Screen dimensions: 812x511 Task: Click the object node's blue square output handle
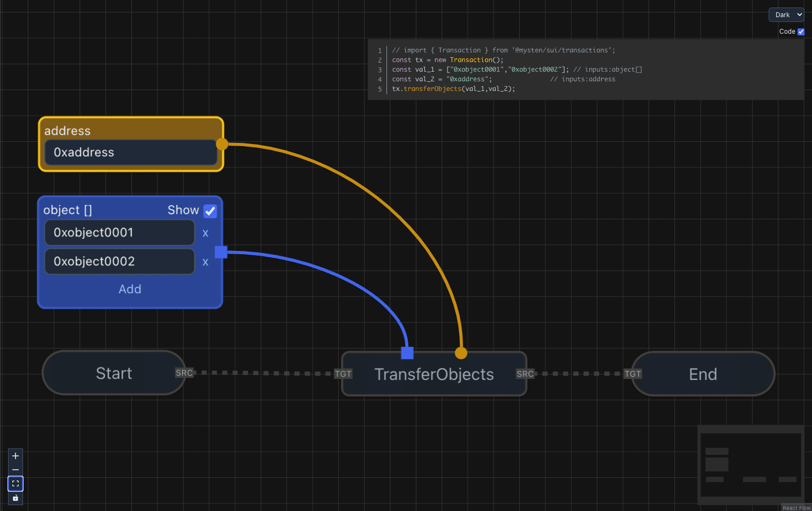tap(221, 252)
